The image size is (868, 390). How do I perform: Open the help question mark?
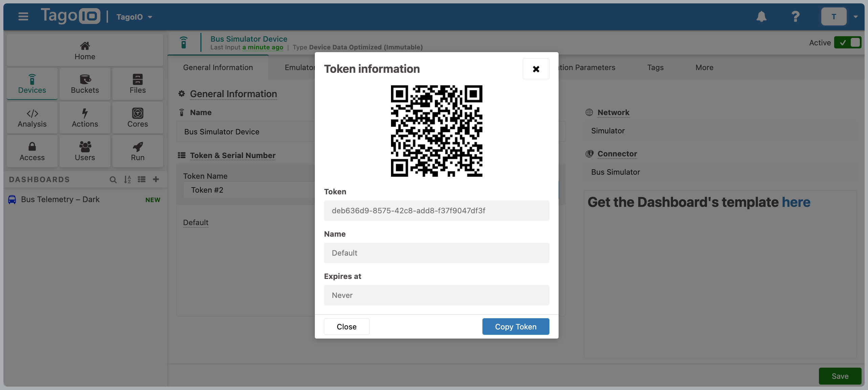coord(796,16)
